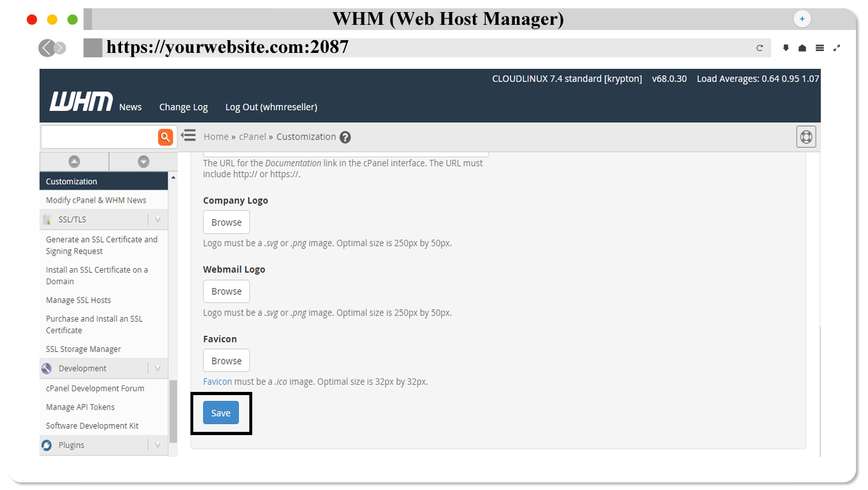Click Log Out (whmreseller)
This screenshot has height=490, width=868.
[271, 107]
